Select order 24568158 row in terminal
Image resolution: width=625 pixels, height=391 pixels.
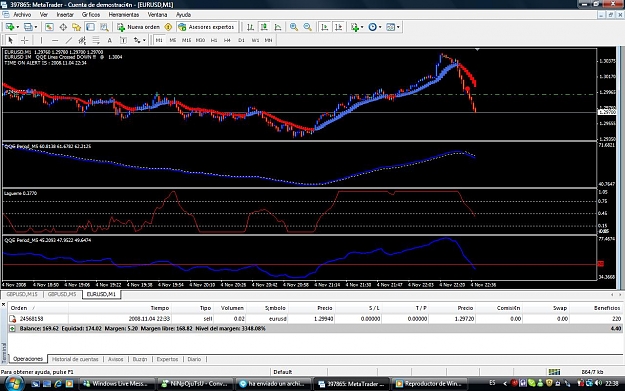[315, 318]
